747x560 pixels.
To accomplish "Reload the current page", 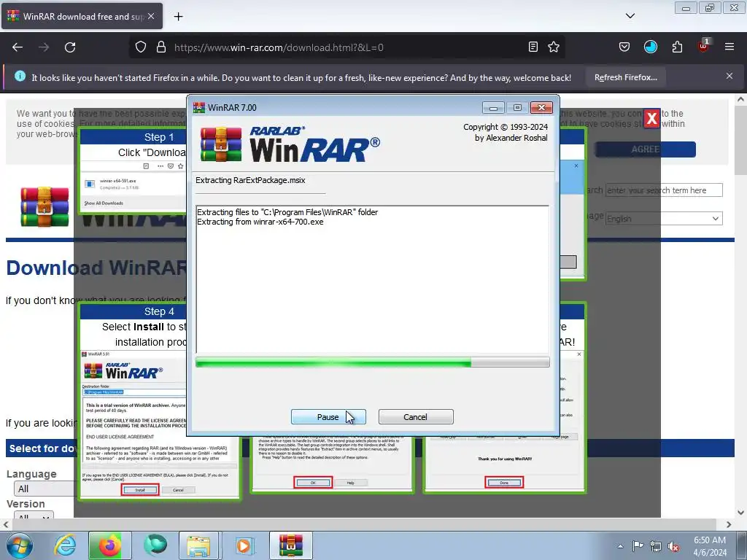I will pos(70,47).
